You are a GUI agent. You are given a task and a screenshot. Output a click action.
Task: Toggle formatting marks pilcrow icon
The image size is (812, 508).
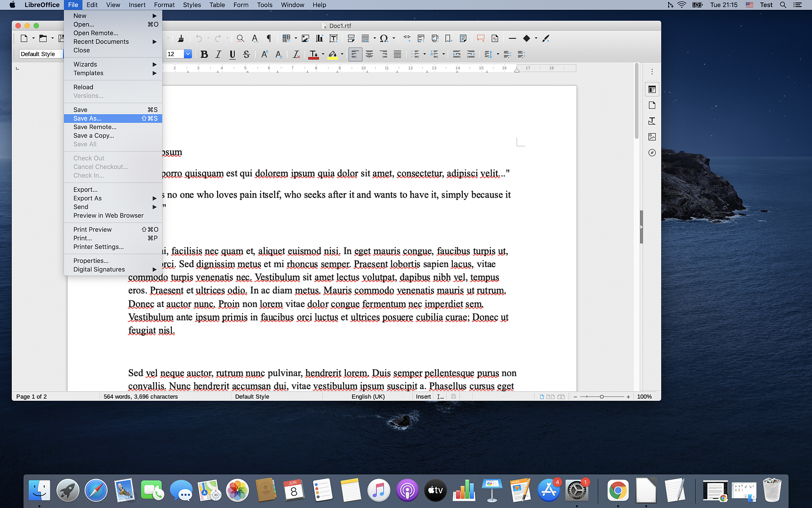point(268,39)
